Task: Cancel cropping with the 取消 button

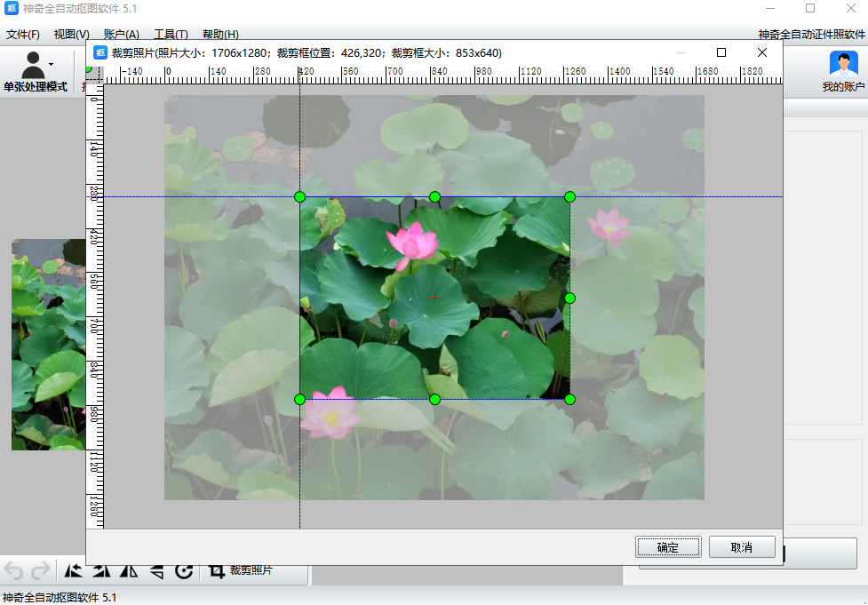Action: [x=742, y=547]
